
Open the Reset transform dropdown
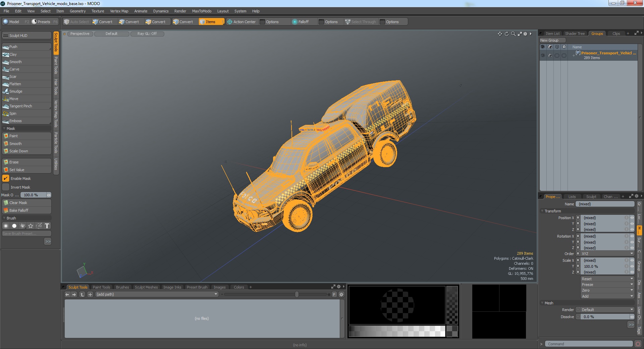(607, 279)
